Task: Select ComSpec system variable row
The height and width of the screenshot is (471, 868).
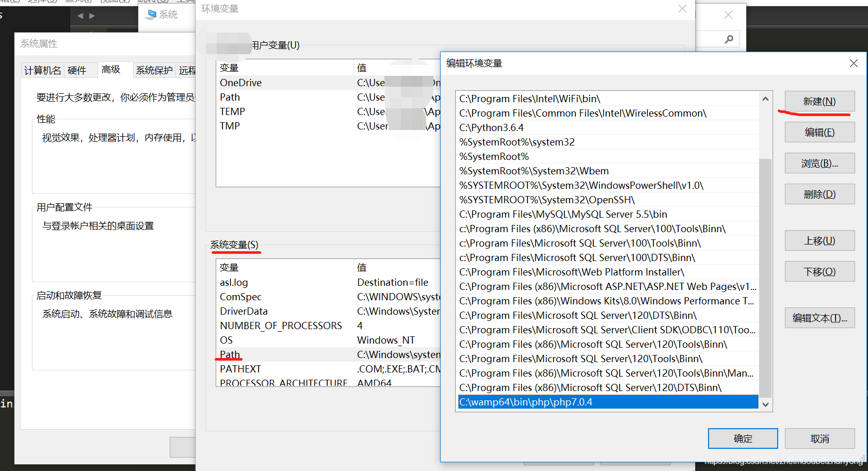Action: 329,297
